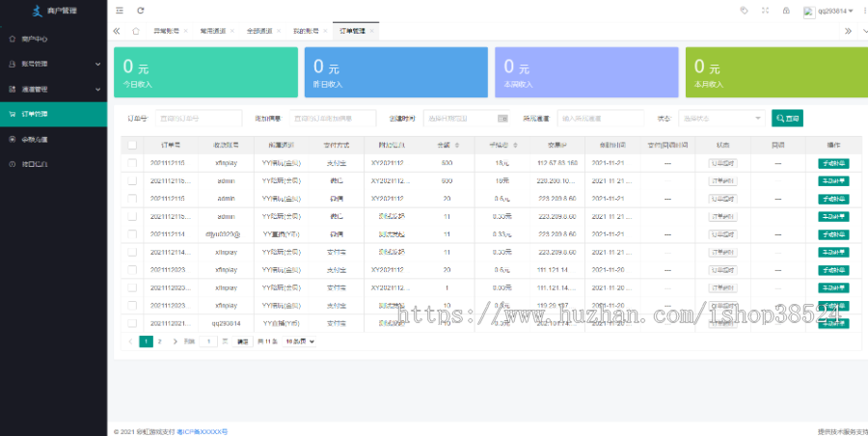This screenshot has width=868, height=436.
Task: Click the 订单号 search input
Action: pos(198,118)
